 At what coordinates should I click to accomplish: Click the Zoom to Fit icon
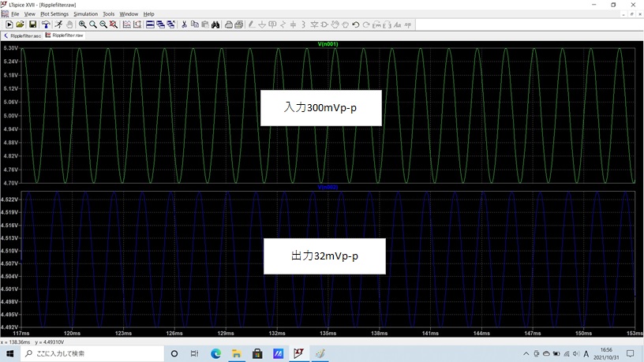[114, 24]
